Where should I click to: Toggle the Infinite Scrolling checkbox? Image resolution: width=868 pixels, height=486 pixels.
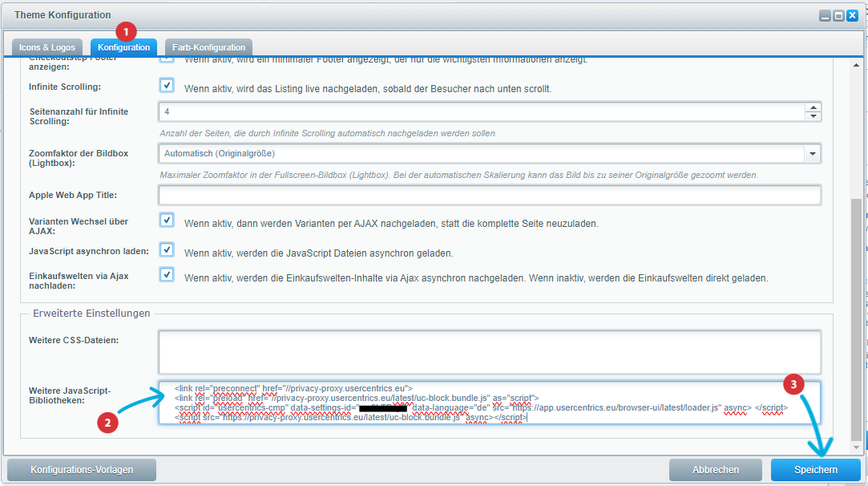pos(167,86)
